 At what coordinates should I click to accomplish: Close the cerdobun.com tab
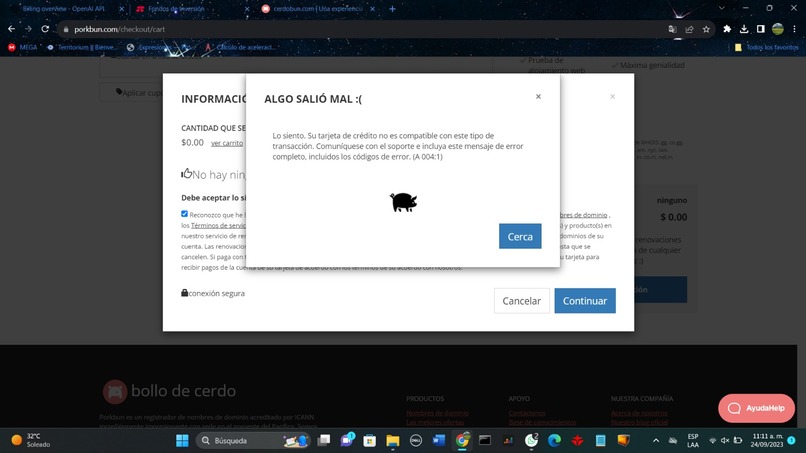tap(373, 9)
